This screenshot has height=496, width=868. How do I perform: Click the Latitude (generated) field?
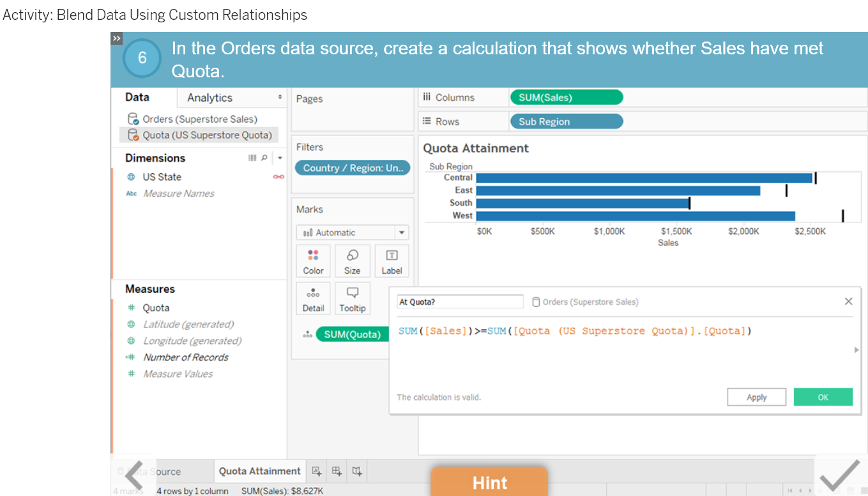pyautogui.click(x=188, y=324)
